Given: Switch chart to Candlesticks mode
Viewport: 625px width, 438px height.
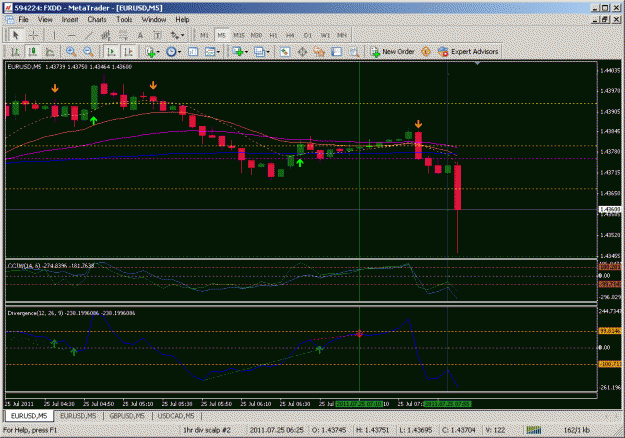Looking at the screenshot, I should click(33, 51).
